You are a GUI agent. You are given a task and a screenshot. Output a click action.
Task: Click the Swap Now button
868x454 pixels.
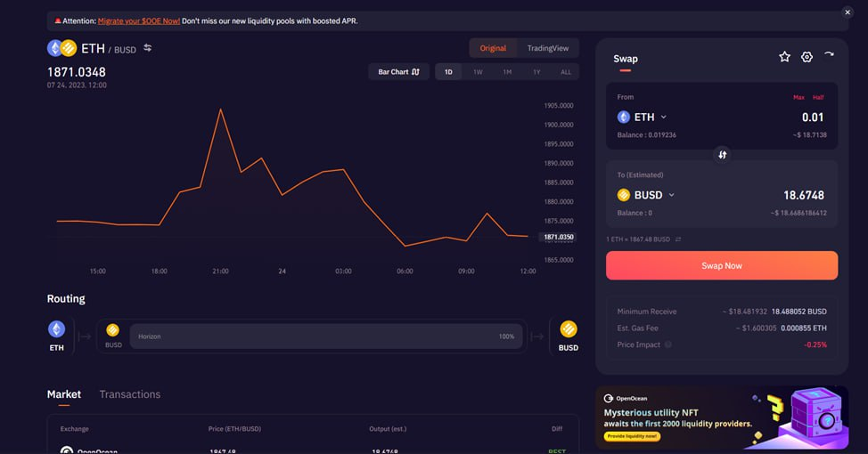click(x=722, y=265)
